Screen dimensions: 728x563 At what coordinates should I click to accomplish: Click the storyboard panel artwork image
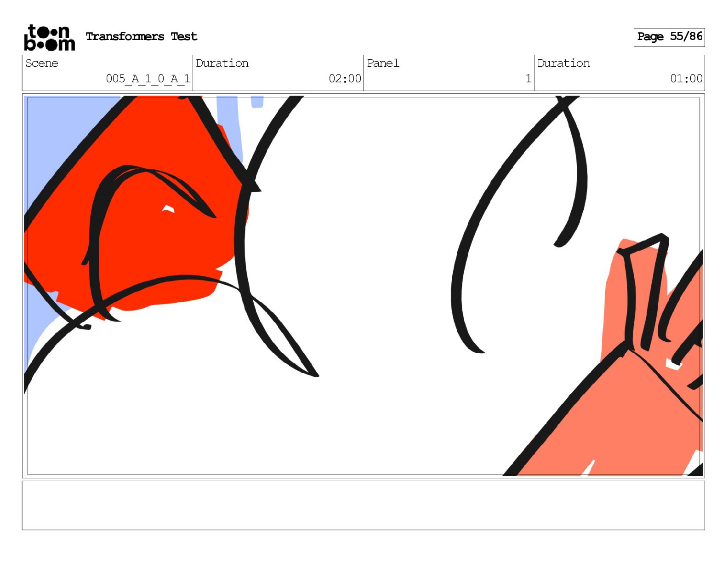tap(363, 286)
